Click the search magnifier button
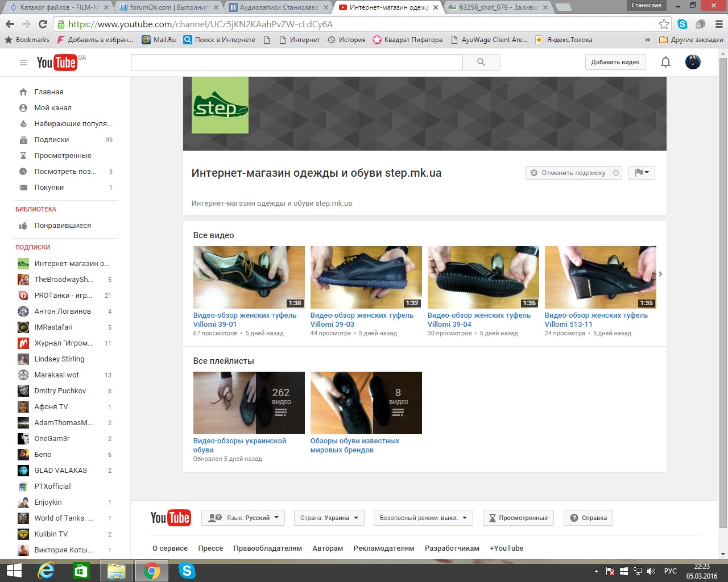Screen dimensions: 728x582 (x=481, y=63)
